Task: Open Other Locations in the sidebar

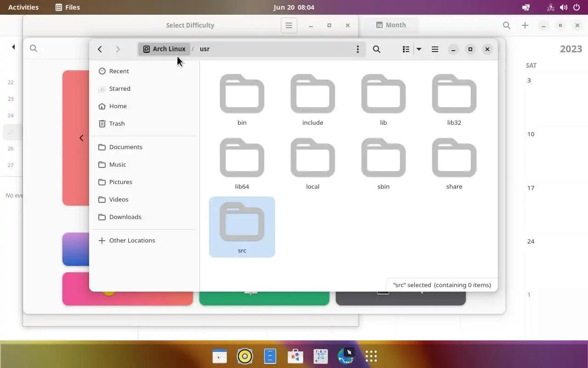Action: coord(145,240)
